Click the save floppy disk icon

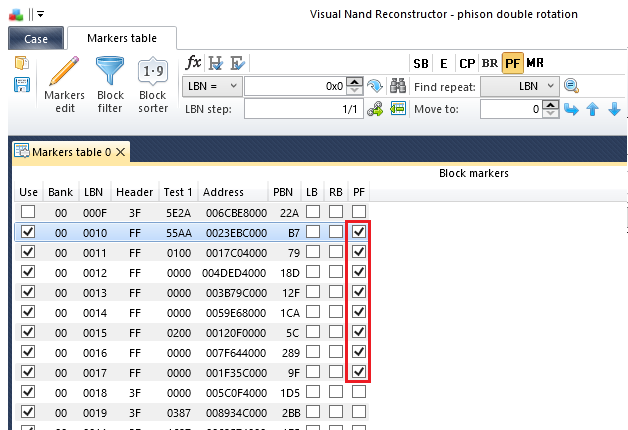[22, 84]
